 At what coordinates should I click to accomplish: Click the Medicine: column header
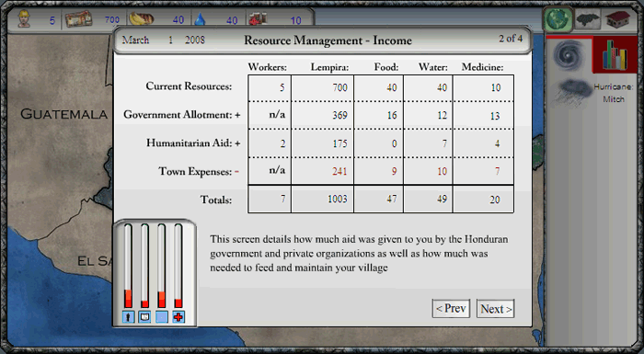(482, 67)
